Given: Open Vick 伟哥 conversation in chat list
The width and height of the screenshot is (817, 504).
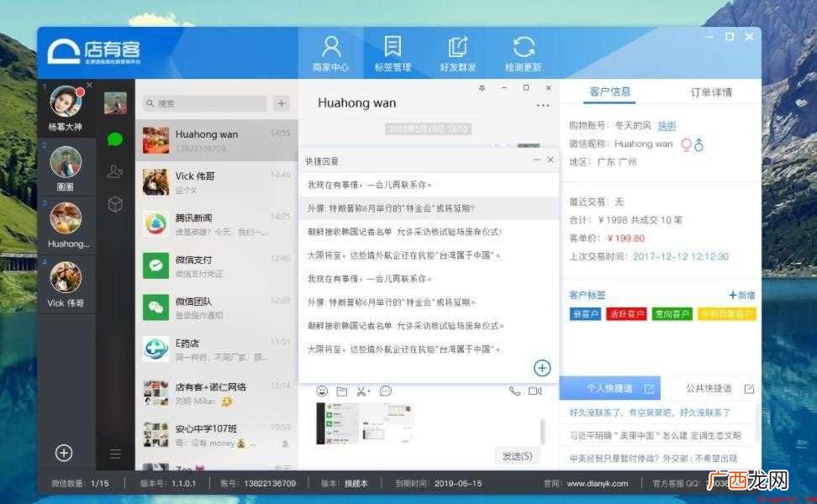Looking at the screenshot, I should [217, 182].
